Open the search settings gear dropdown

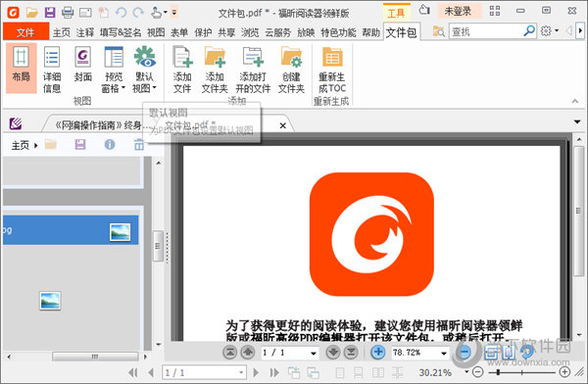(x=550, y=30)
